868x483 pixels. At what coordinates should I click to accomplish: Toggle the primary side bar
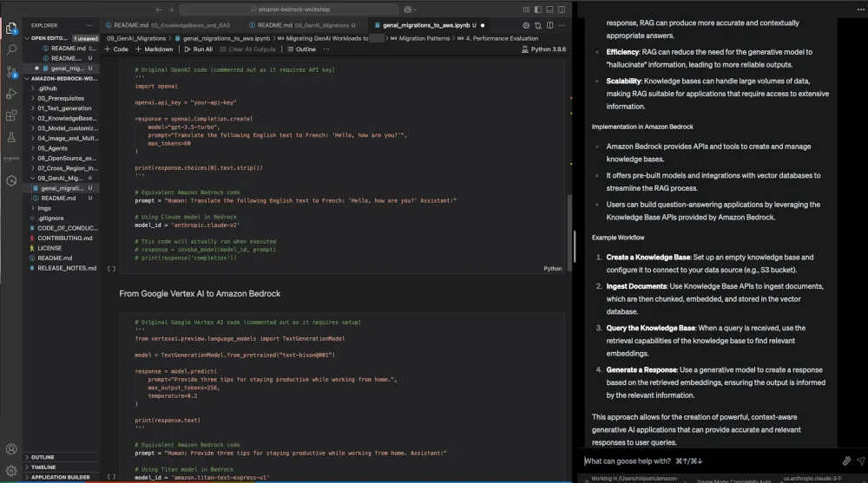tap(537, 10)
